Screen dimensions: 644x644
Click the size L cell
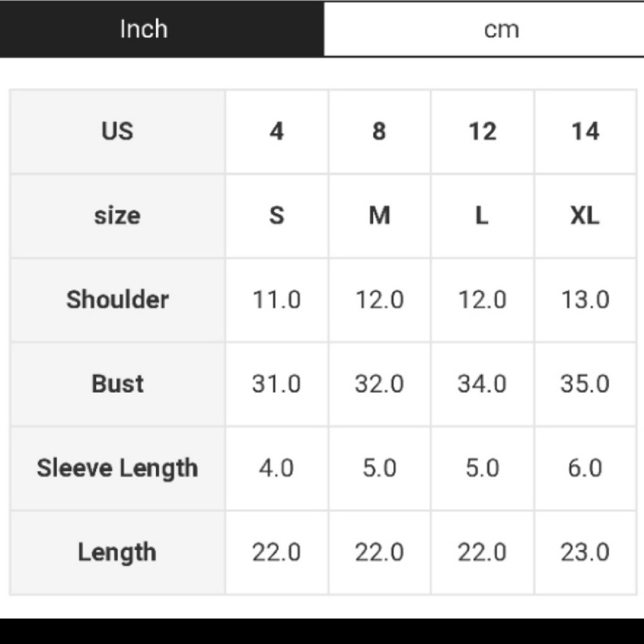[x=482, y=216]
